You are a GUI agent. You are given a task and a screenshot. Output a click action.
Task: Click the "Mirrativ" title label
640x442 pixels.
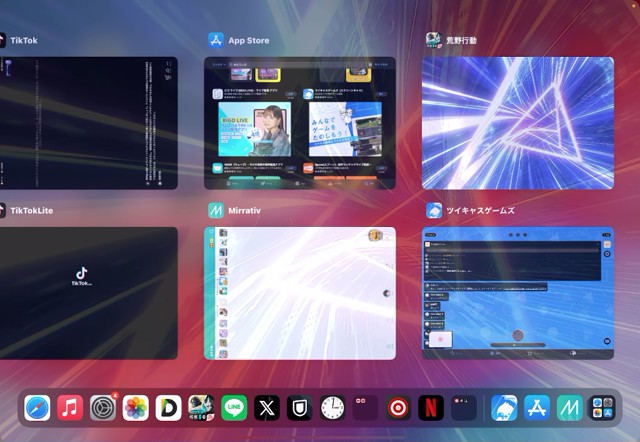click(244, 211)
